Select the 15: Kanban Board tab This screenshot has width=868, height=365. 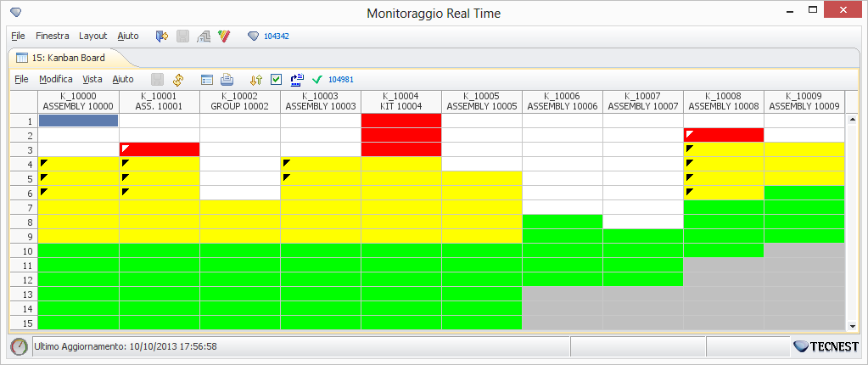click(69, 58)
